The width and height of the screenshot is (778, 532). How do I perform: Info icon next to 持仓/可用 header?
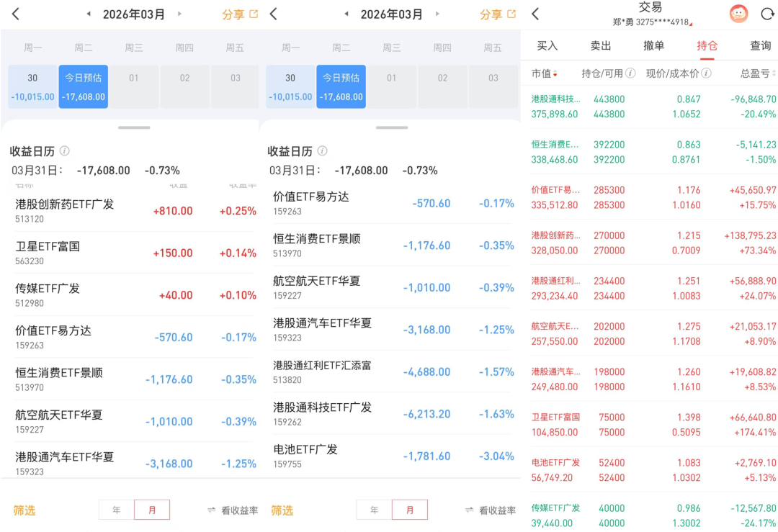tap(630, 73)
